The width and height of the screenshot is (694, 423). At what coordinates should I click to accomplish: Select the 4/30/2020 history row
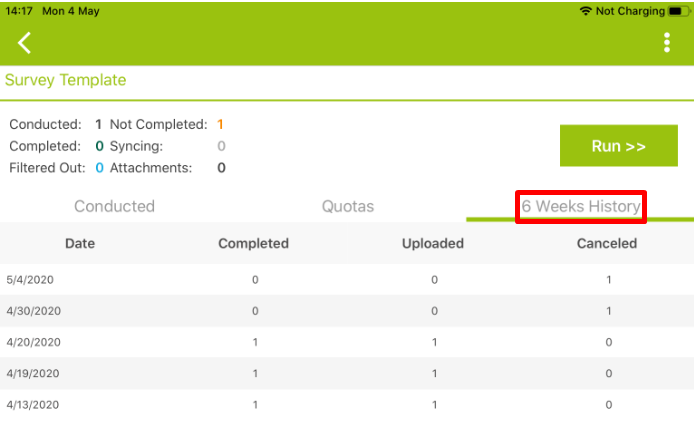click(347, 311)
